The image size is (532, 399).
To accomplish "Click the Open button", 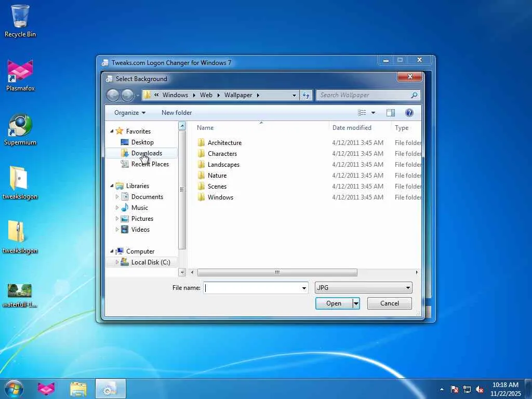I will click(x=334, y=303).
